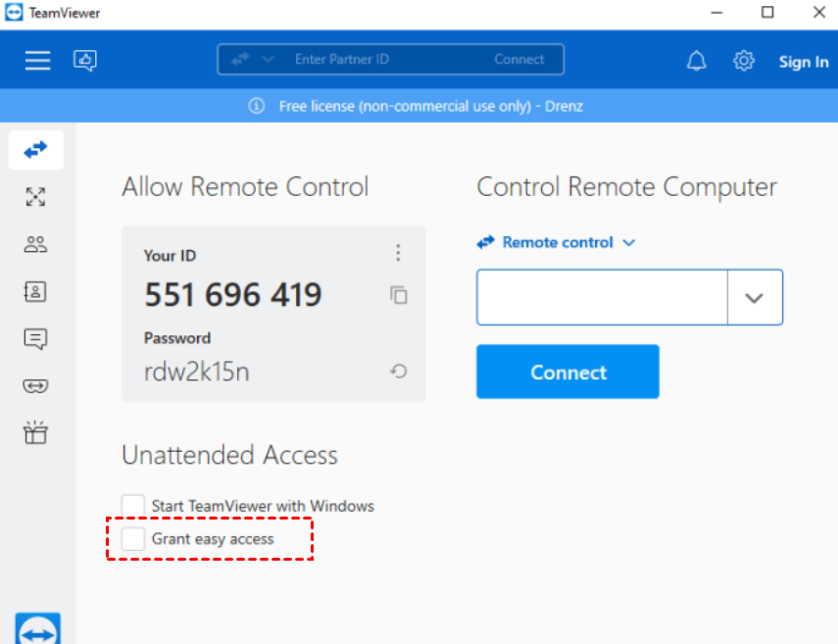This screenshot has width=838, height=644.
Task: Refresh the random password
Action: point(398,372)
